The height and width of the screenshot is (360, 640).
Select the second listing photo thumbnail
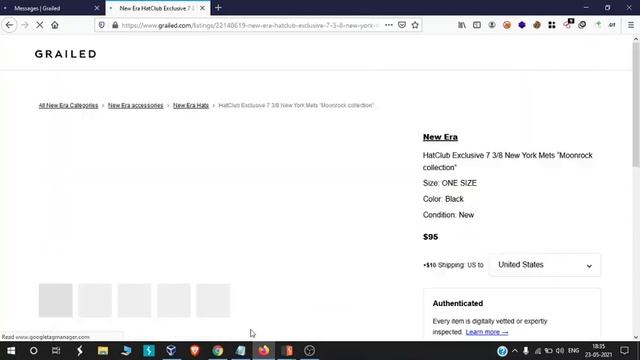click(x=95, y=300)
